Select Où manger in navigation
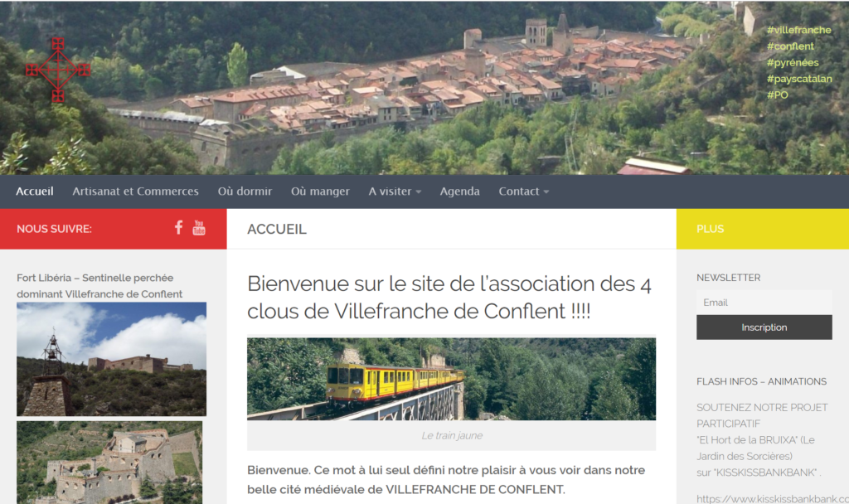Image resolution: width=849 pixels, height=504 pixels. coord(320,191)
